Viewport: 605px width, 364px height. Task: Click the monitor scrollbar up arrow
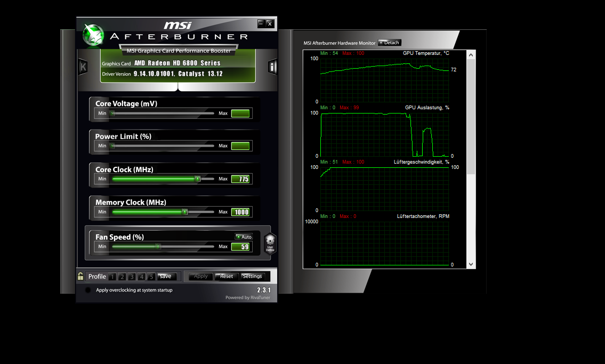[471, 55]
